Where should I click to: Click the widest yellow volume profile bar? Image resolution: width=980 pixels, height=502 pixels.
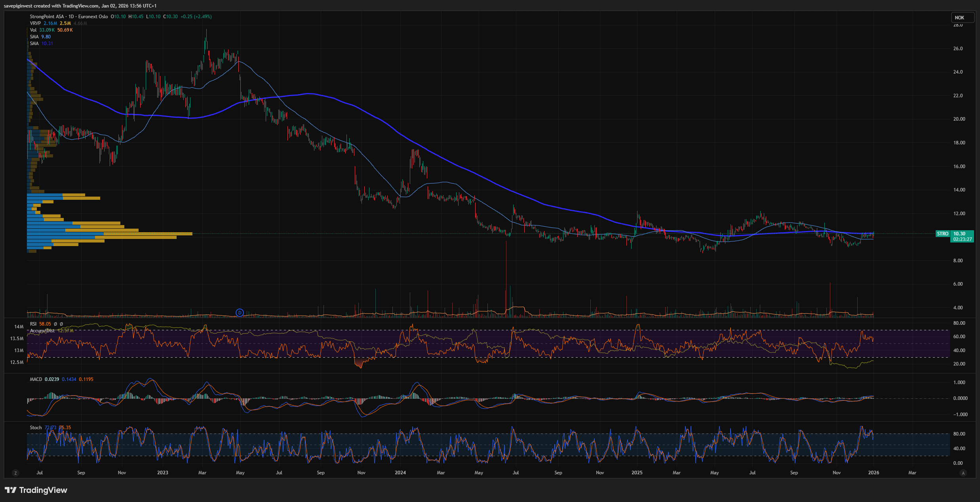[x=148, y=234]
